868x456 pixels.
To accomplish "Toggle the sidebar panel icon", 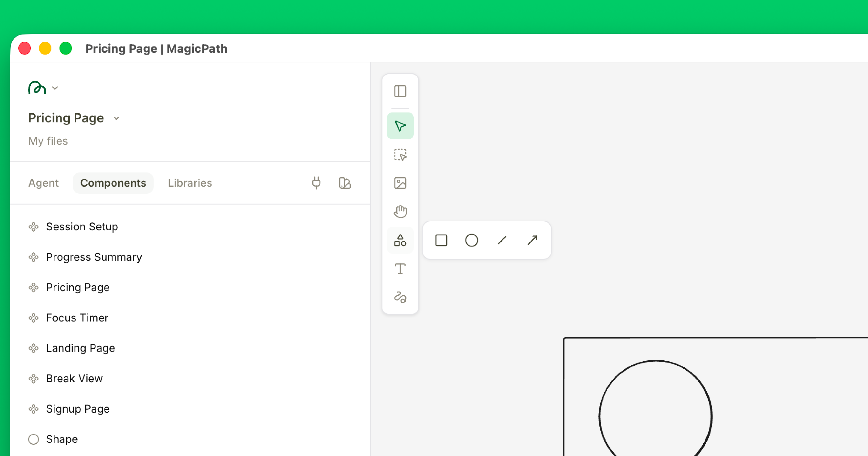I will coord(400,91).
